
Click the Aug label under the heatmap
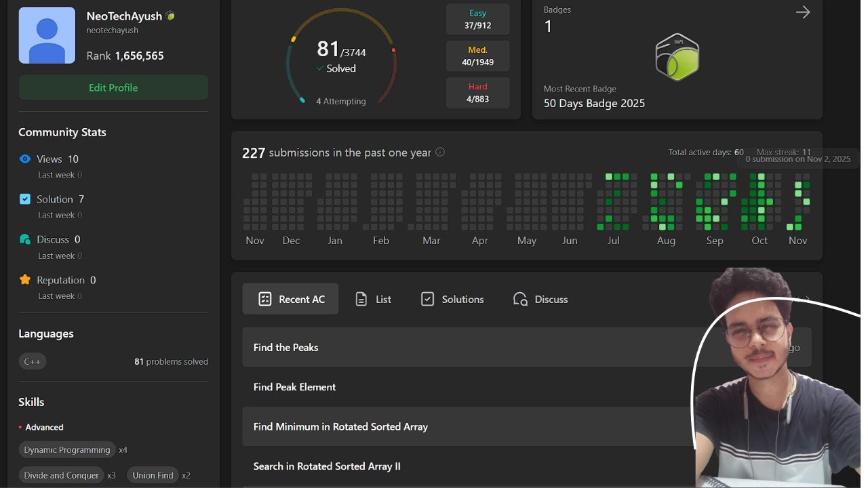click(666, 241)
